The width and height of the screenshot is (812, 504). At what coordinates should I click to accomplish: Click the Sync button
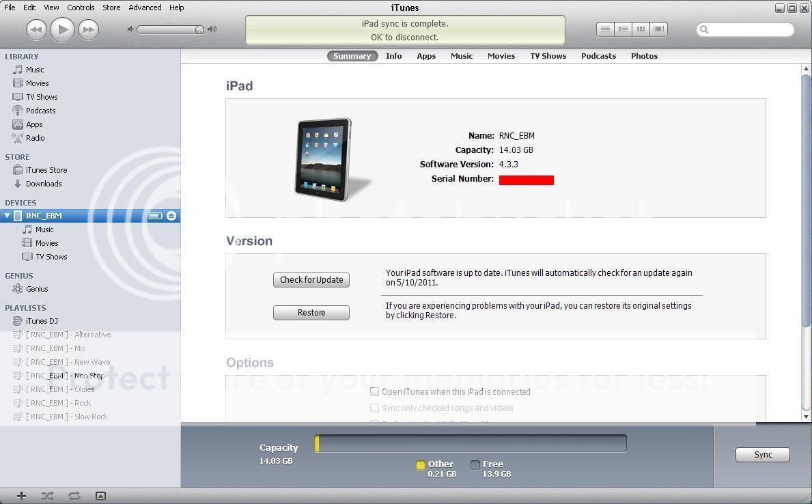click(763, 455)
